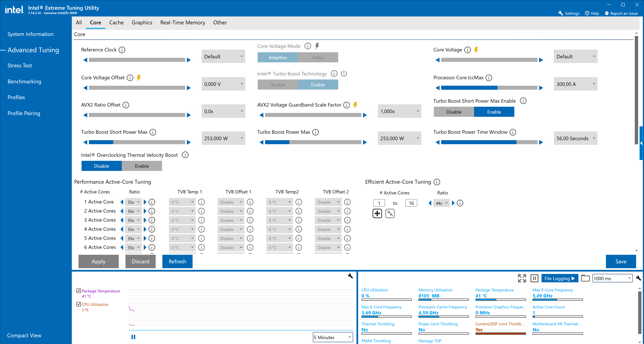Open the logging folder icon
Screen dimensions: 644x344
(585, 278)
